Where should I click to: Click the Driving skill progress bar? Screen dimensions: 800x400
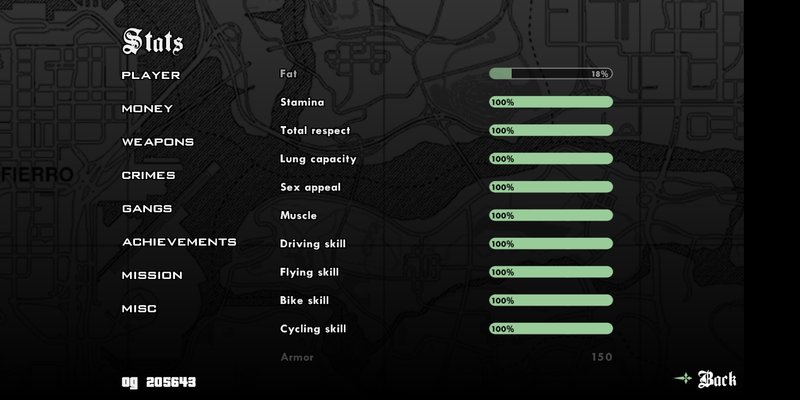click(x=550, y=244)
